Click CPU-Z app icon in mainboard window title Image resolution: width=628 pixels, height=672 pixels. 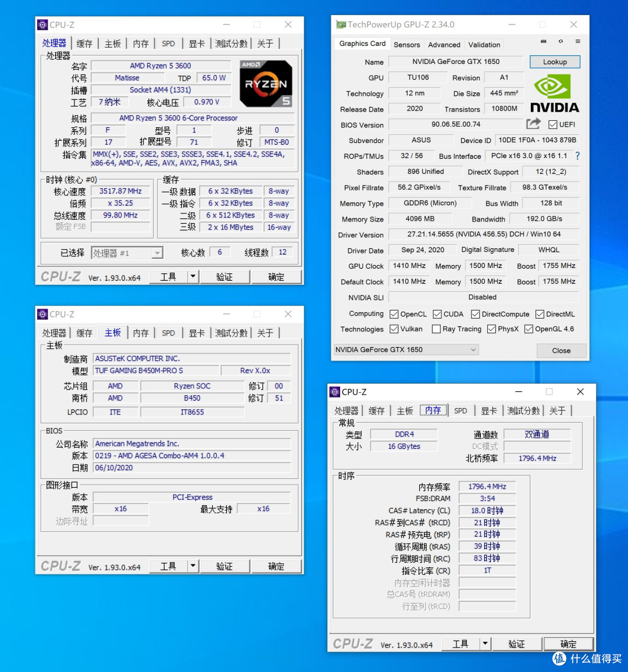[x=42, y=314]
